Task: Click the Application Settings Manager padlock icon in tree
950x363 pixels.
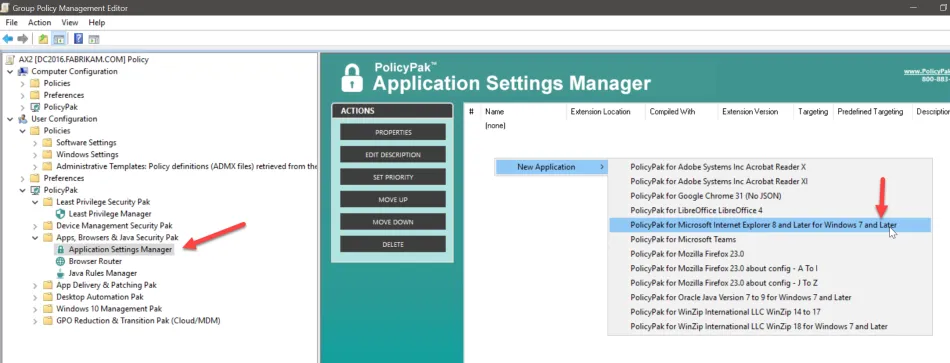Action: coord(60,249)
